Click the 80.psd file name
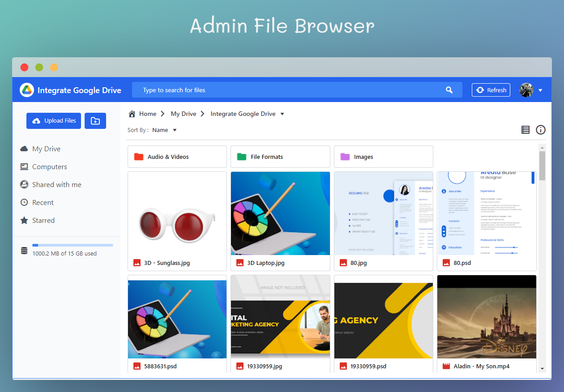The height and width of the screenshot is (392, 564). click(x=462, y=263)
